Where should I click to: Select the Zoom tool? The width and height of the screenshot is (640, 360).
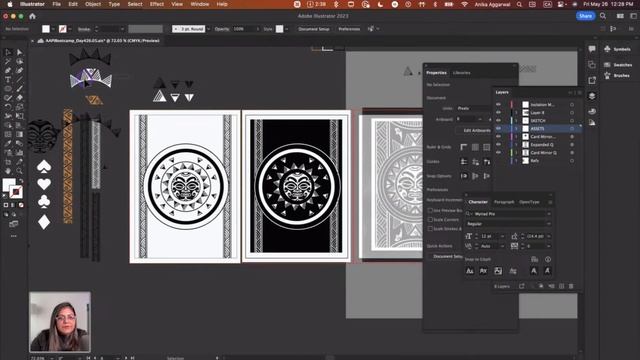(x=19, y=171)
